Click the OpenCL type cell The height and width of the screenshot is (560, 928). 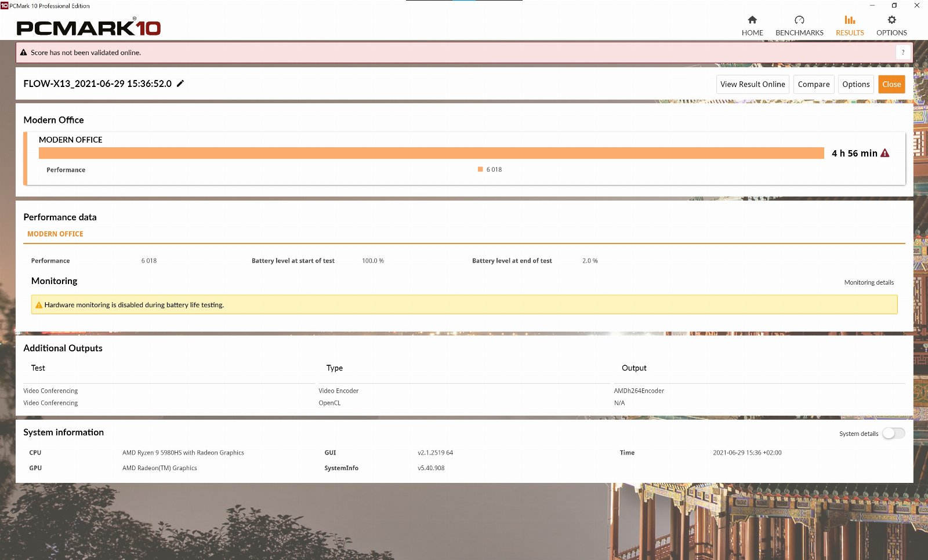point(329,403)
